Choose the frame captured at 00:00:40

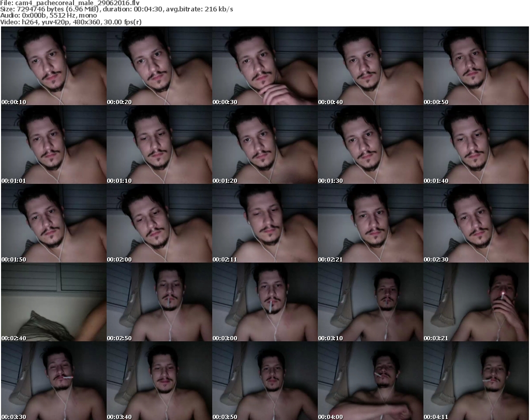click(x=371, y=66)
